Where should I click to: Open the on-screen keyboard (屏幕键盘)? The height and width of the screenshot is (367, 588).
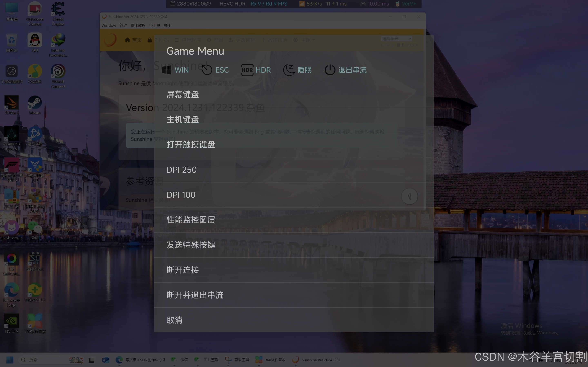183,94
